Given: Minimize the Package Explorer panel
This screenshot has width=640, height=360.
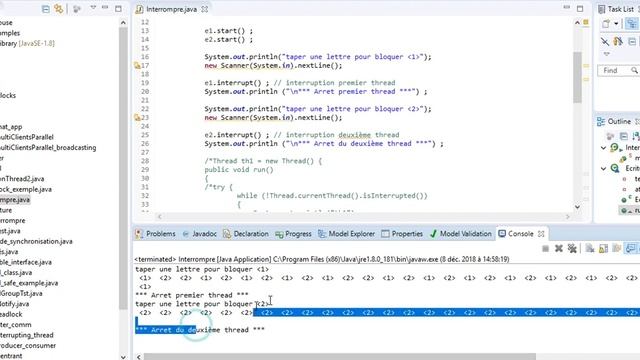Looking at the screenshot, I should click(x=105, y=8).
